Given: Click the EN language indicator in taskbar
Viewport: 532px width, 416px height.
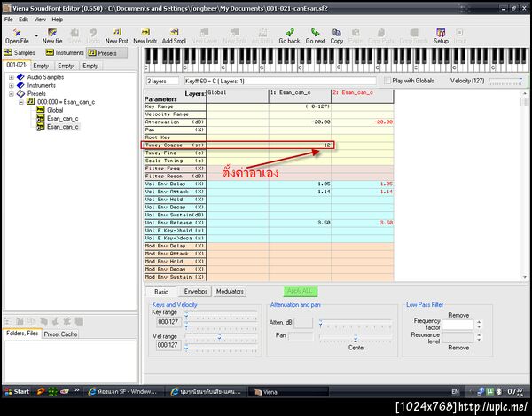Looking at the screenshot, I should pos(456,392).
